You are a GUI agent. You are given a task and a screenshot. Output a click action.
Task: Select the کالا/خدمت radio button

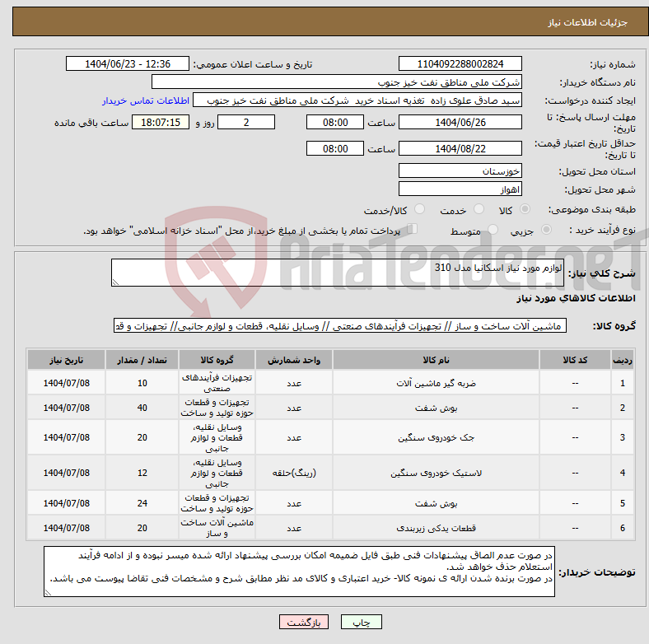420,209
